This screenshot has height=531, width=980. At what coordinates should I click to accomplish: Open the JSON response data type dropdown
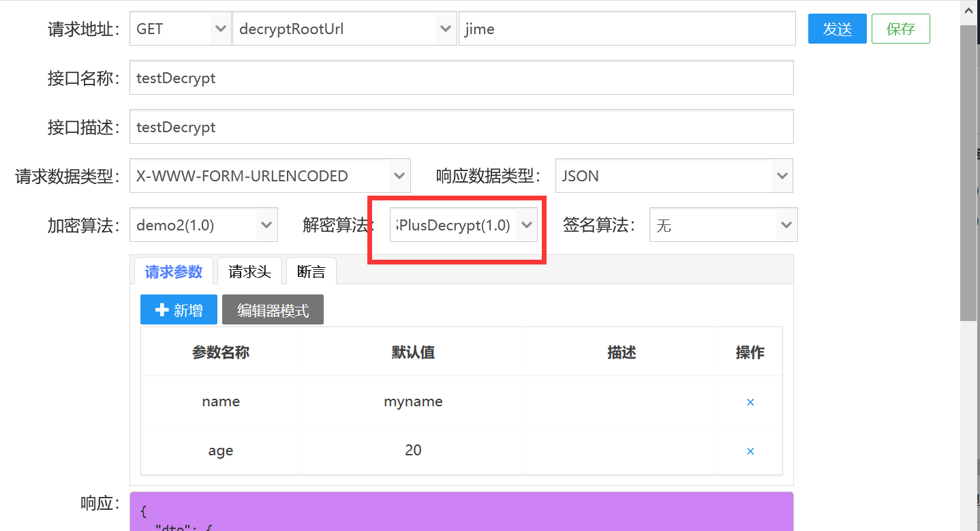coord(674,176)
